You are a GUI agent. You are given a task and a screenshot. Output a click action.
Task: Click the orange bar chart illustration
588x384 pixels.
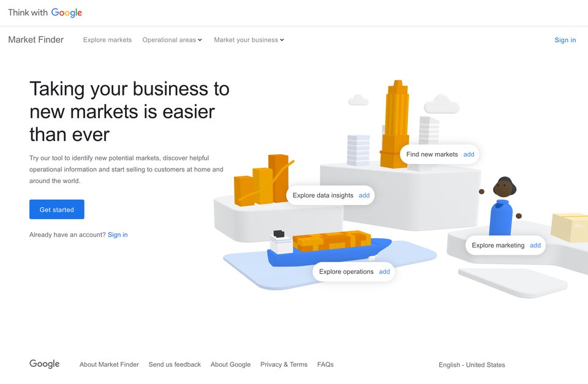263,181
